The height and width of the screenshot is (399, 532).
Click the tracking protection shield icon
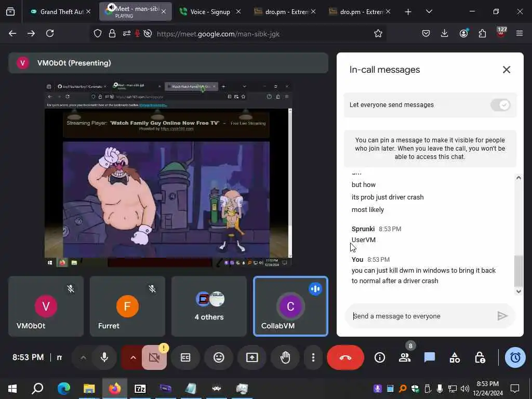click(x=98, y=34)
